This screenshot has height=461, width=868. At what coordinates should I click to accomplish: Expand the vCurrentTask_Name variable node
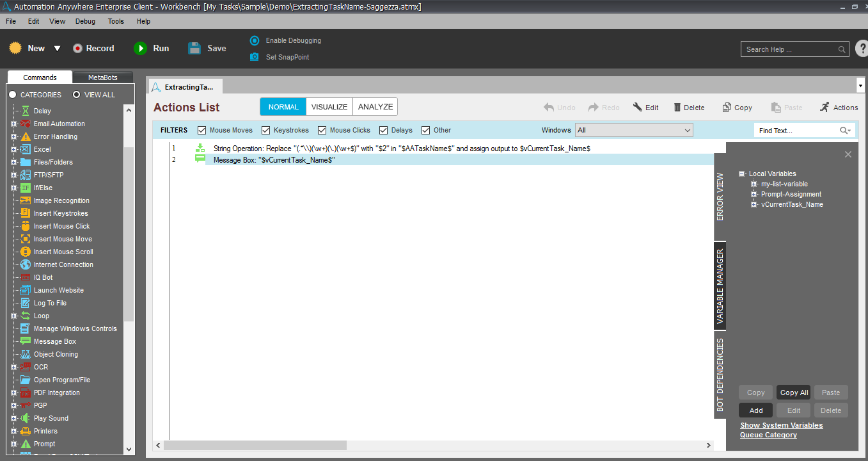pos(754,204)
